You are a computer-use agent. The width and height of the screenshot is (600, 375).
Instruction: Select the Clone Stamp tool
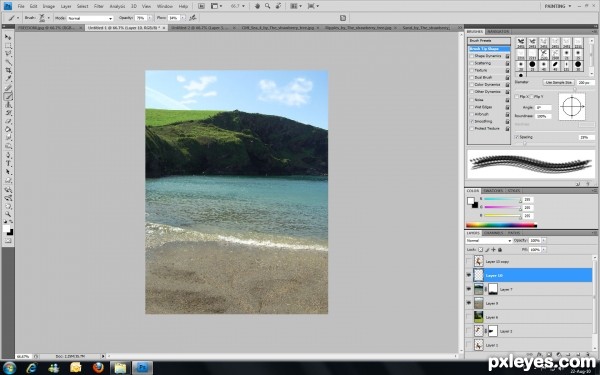(x=8, y=104)
